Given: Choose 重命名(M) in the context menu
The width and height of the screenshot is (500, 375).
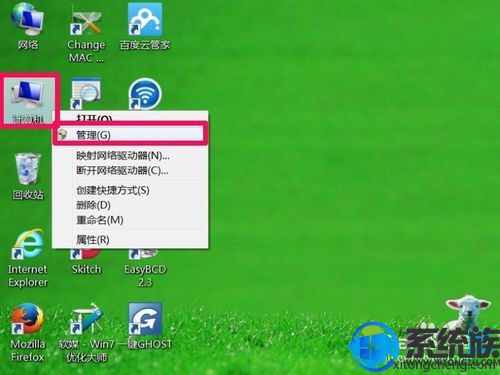Looking at the screenshot, I should pos(131,220).
